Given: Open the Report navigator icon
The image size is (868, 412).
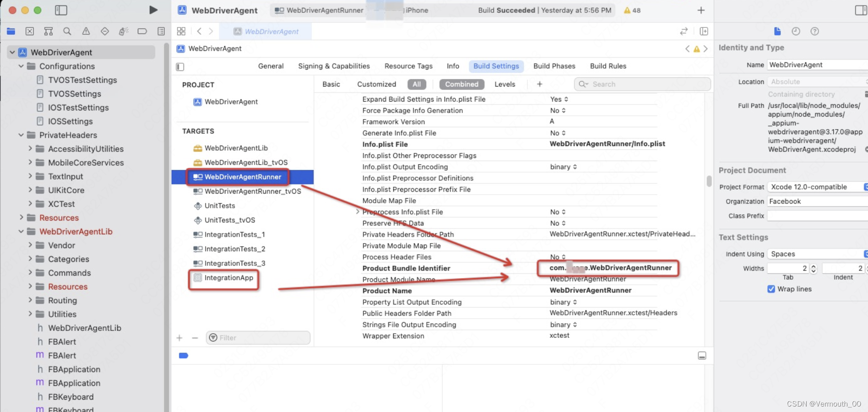Looking at the screenshot, I should point(161,31).
